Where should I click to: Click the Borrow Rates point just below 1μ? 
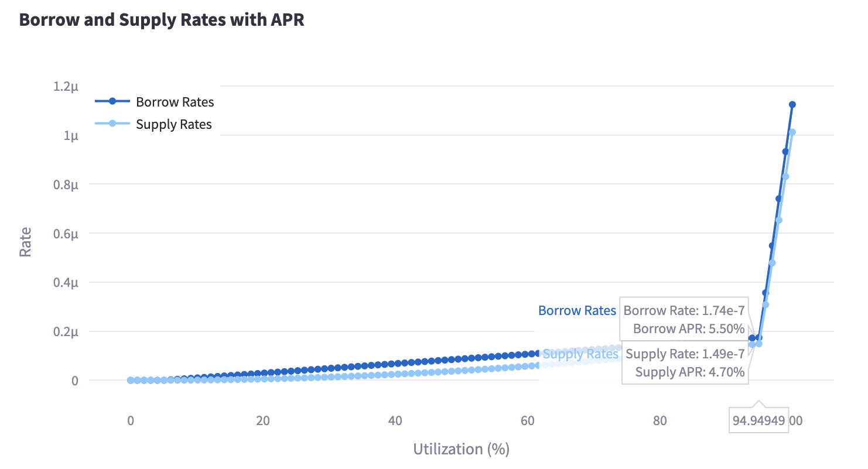[x=785, y=151]
